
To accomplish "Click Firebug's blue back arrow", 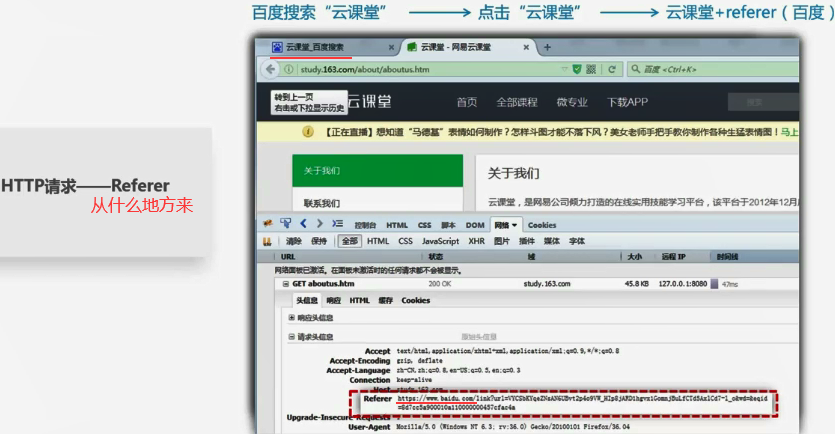I will (x=304, y=224).
